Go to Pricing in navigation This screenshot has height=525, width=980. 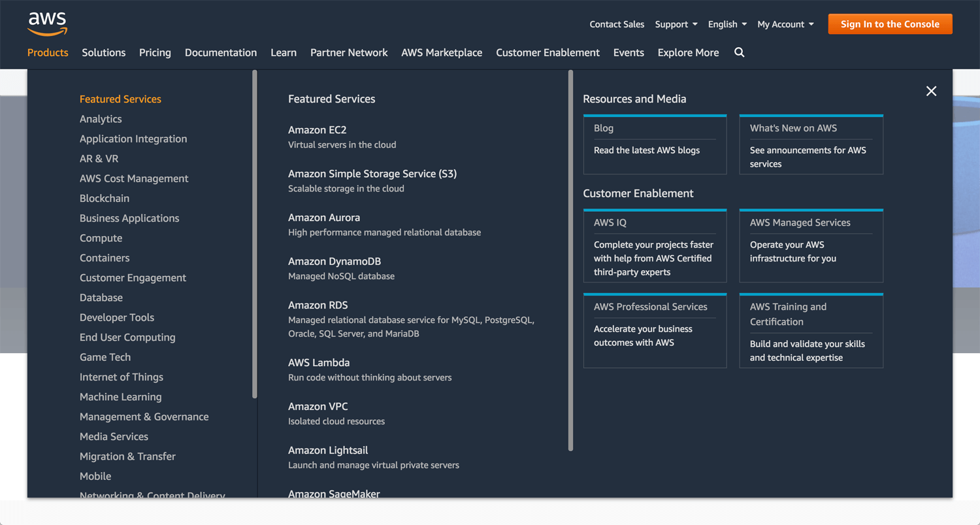coord(155,52)
